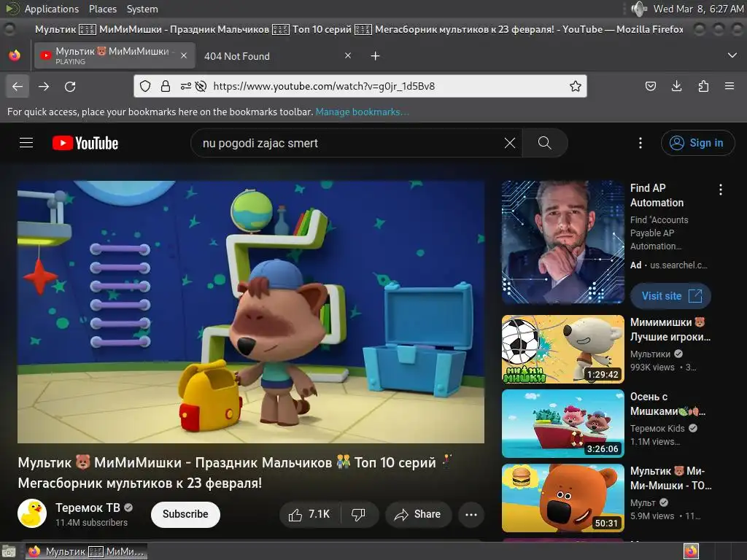
Task: Close the 404 Not Found tab
Action: pos(348,55)
